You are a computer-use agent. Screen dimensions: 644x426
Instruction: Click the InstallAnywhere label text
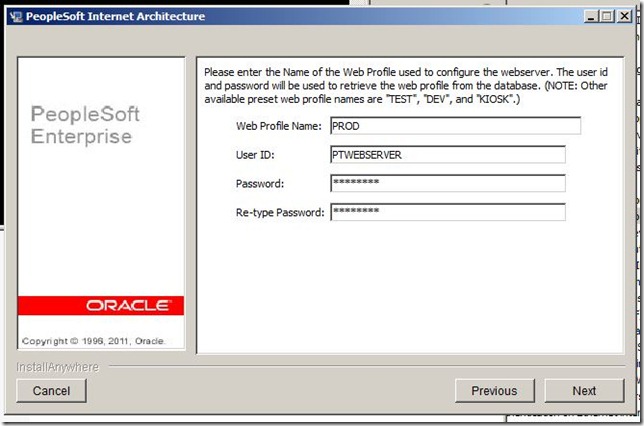(58, 367)
